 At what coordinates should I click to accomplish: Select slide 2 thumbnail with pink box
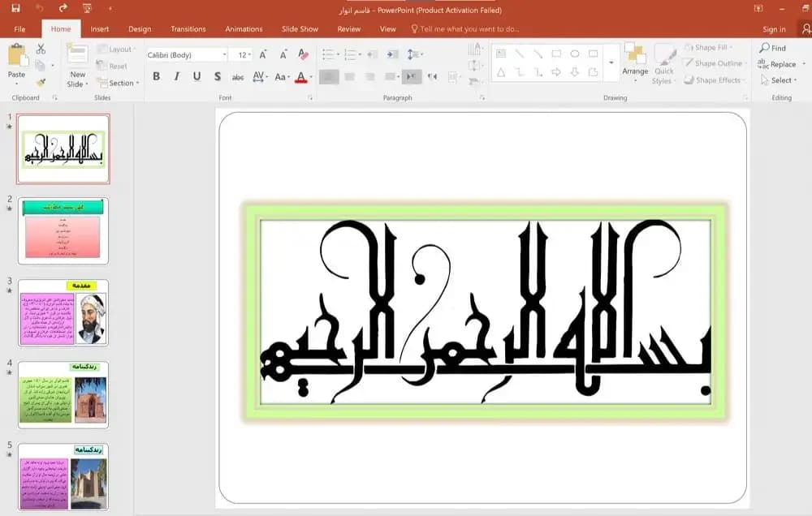point(63,230)
